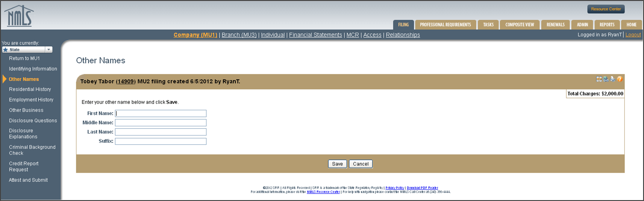The width and height of the screenshot is (644, 201).
Task: Open Disclosure Explanations in sidebar
Action: click(x=23, y=133)
